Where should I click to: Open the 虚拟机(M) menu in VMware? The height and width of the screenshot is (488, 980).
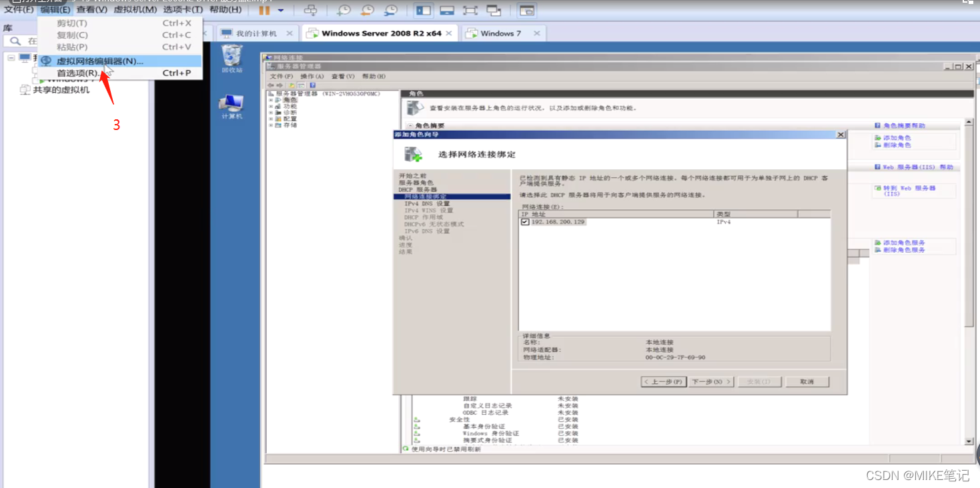click(x=135, y=9)
